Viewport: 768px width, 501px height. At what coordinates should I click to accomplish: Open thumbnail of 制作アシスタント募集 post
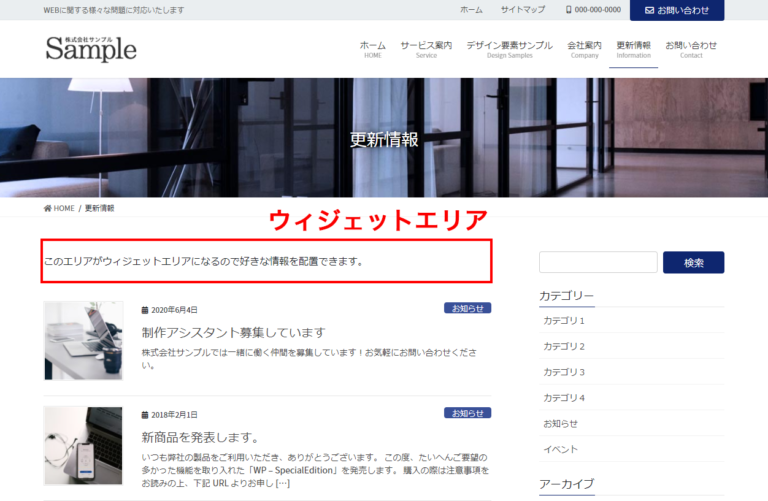coord(83,340)
